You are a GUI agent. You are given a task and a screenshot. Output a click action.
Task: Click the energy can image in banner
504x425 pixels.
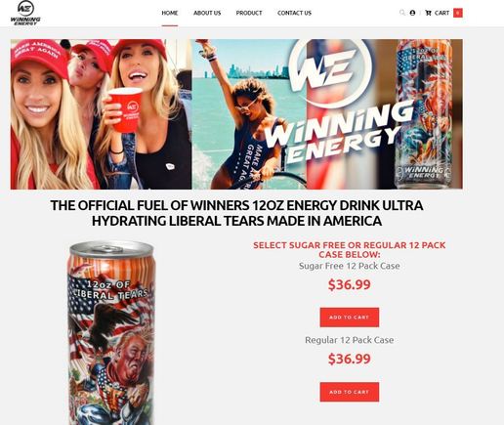tap(424, 114)
